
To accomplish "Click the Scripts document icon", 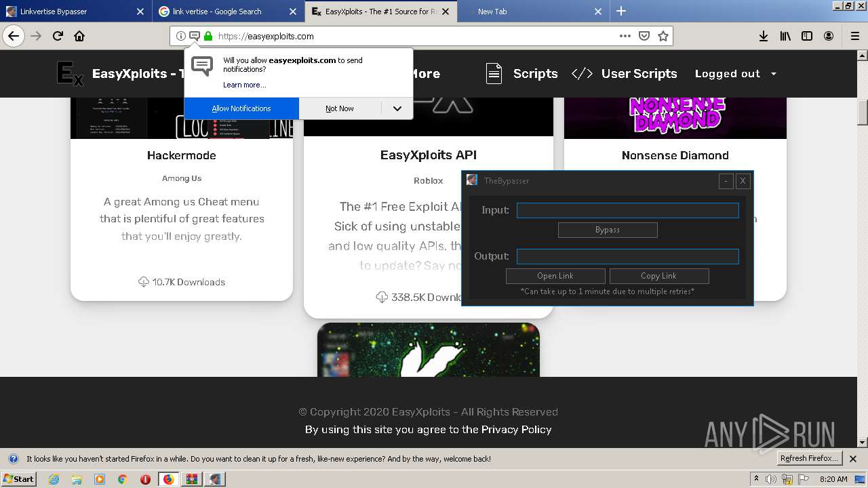I will click(x=494, y=73).
